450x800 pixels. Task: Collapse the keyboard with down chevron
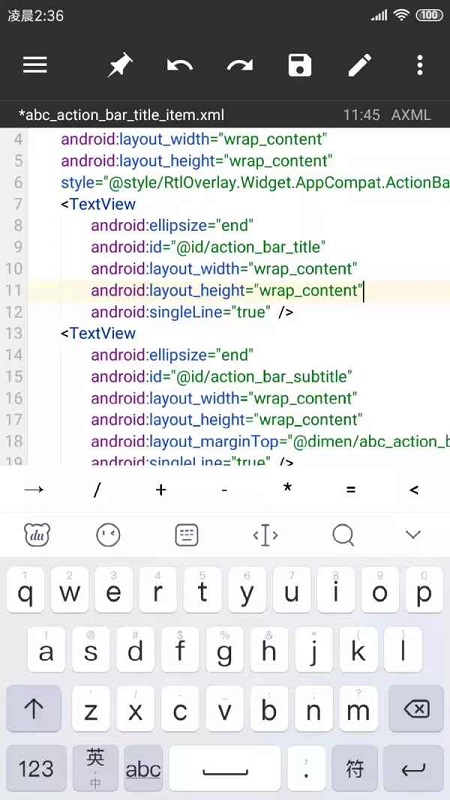[413, 535]
